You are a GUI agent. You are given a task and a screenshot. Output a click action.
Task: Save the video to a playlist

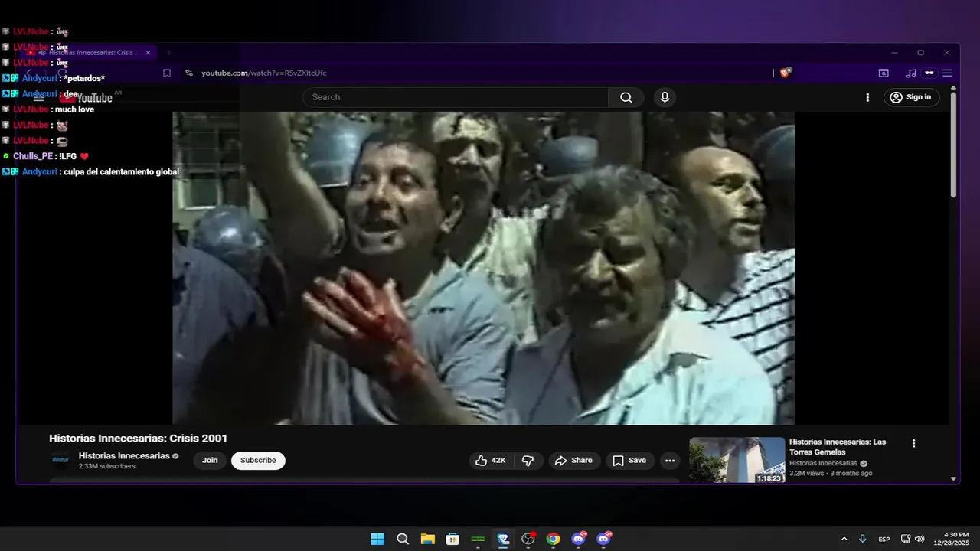pyautogui.click(x=629, y=460)
